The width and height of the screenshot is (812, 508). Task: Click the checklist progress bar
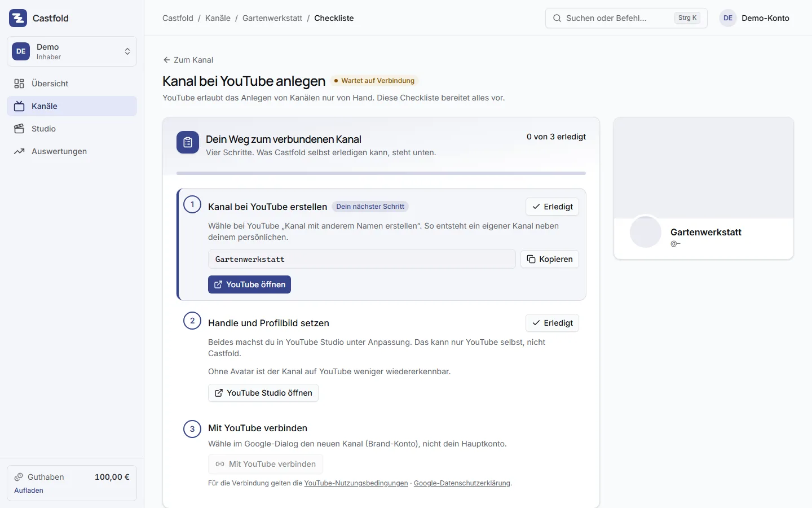pos(381,173)
